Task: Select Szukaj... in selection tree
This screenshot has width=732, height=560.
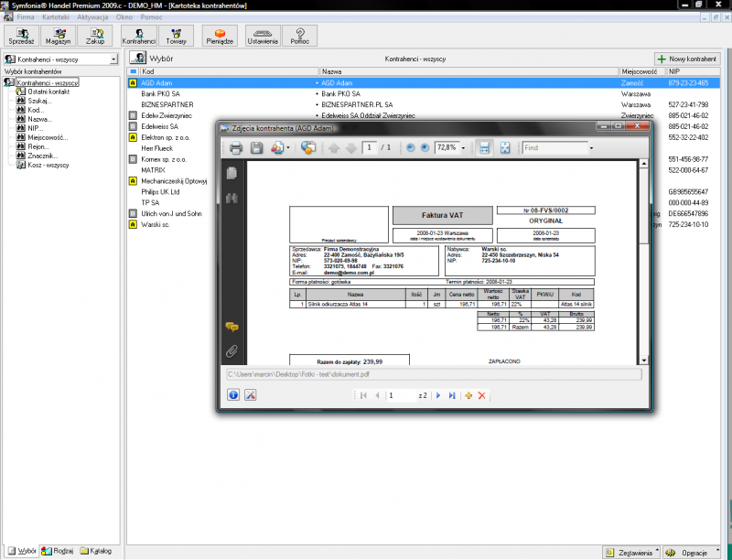Action: [x=39, y=101]
